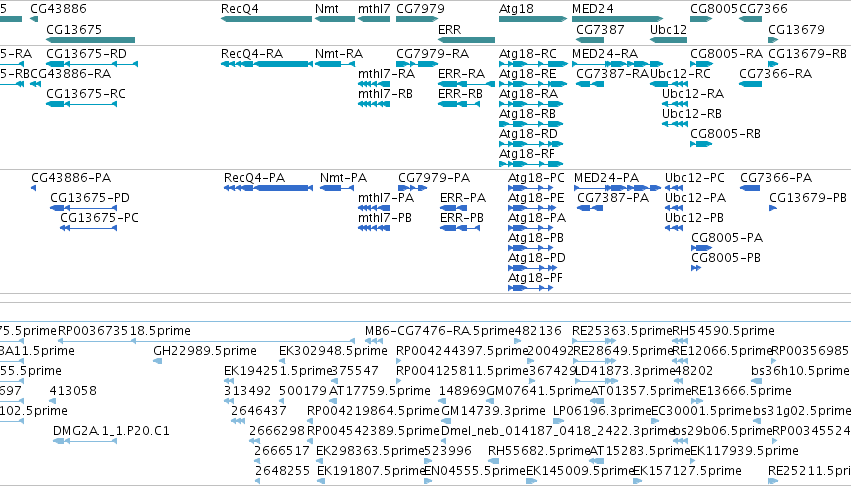Screen dimensions: 851x486
Task: Click protein CG43886-PA
Action: tap(34, 188)
